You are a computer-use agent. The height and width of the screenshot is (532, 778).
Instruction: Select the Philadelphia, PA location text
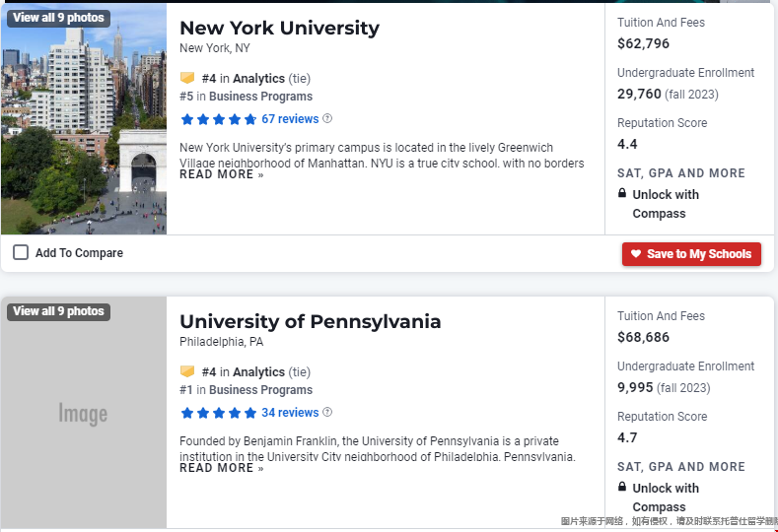[221, 342]
